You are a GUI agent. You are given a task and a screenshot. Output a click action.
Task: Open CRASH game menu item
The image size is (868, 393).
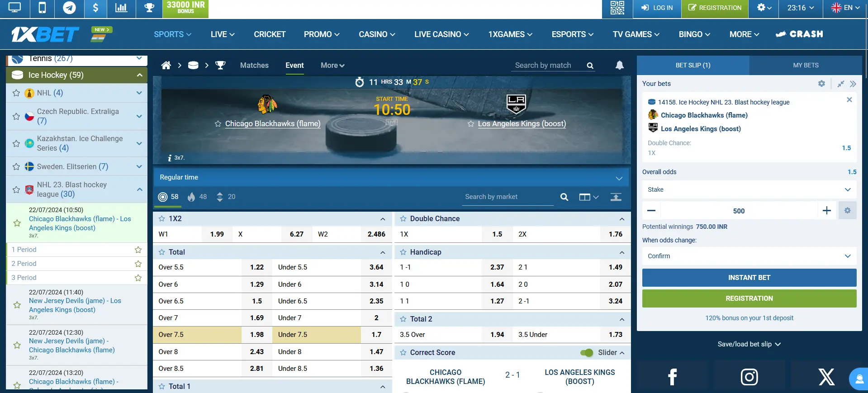799,34
